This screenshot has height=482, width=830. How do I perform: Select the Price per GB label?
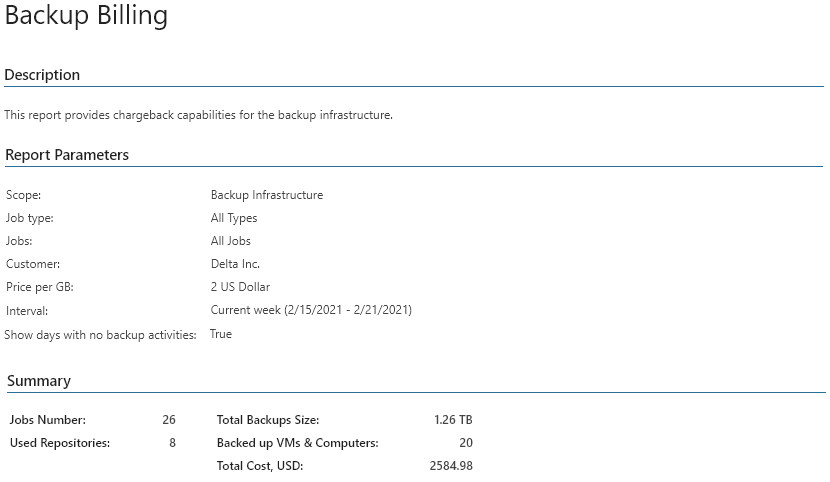click(40, 287)
